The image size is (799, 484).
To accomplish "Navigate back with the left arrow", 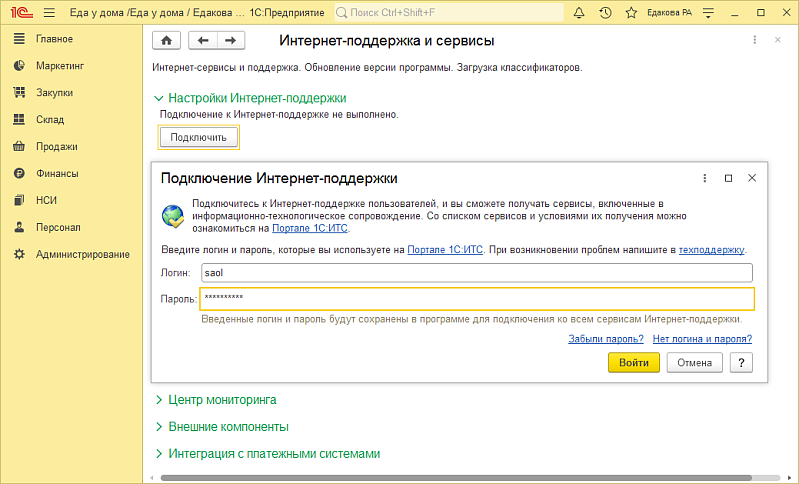I will point(203,40).
